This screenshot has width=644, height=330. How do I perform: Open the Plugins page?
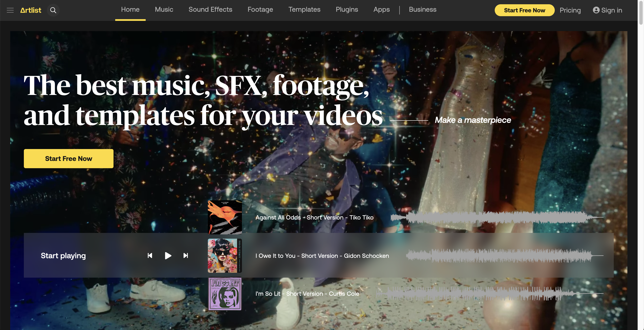click(347, 10)
